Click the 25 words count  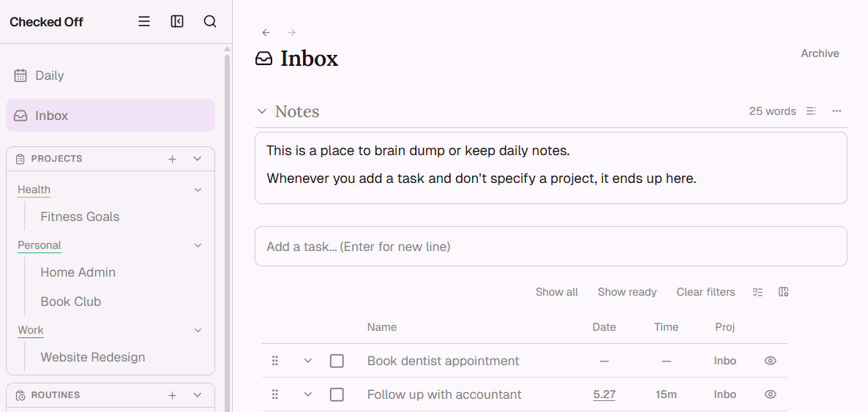pos(772,111)
